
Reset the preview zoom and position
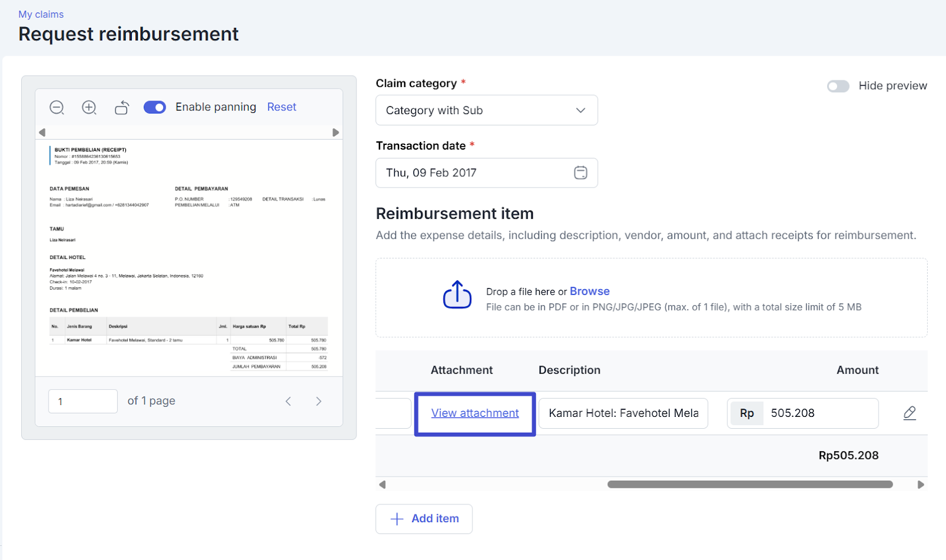[x=281, y=107]
